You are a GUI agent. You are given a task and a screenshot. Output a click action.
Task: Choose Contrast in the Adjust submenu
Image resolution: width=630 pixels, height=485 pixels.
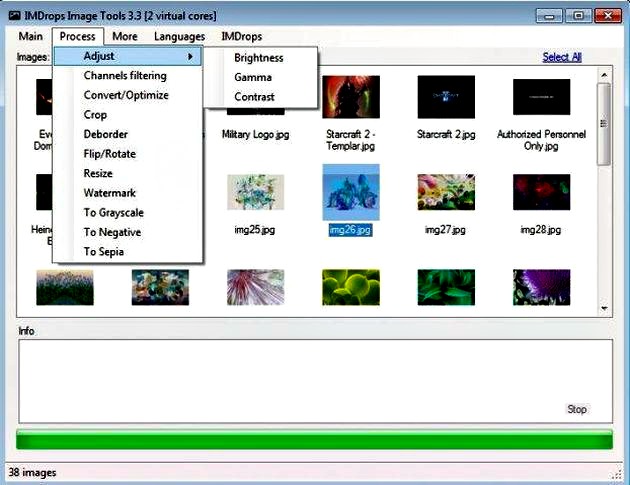point(254,97)
